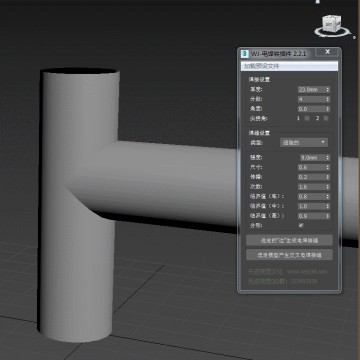Click the 3ds Max icon in plugin title bar
Viewport: 360px width, 360px height.
[x=245, y=53]
